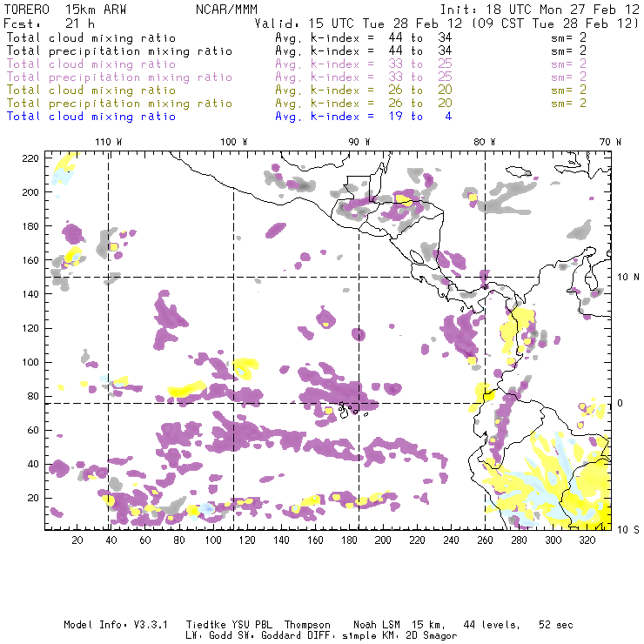Click the 'Valid: 15 UTC Tue 28 Feb 12' text
The width and height of the screenshot is (644, 644).
point(359,23)
